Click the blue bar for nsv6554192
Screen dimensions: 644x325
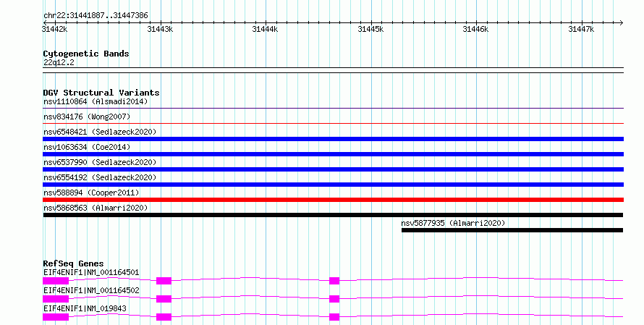333,185
